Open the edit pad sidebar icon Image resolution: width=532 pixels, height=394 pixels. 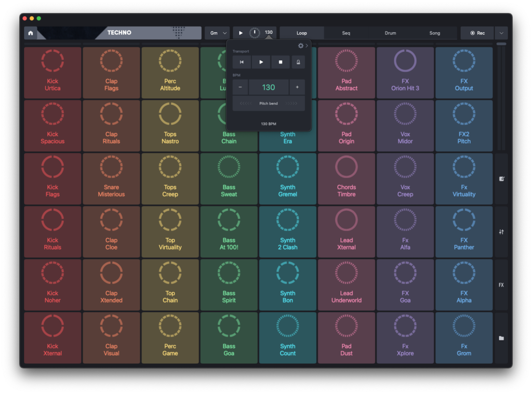point(501,179)
